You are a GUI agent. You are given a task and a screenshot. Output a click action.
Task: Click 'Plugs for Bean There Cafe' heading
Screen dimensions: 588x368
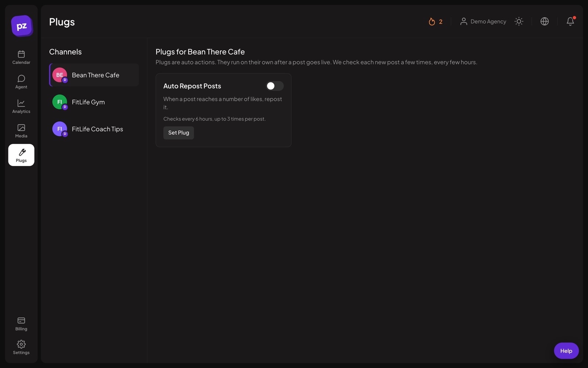[200, 52]
